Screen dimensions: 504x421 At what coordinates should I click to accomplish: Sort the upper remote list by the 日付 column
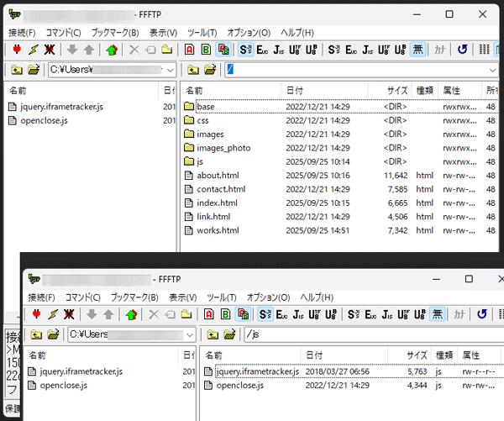pos(294,90)
